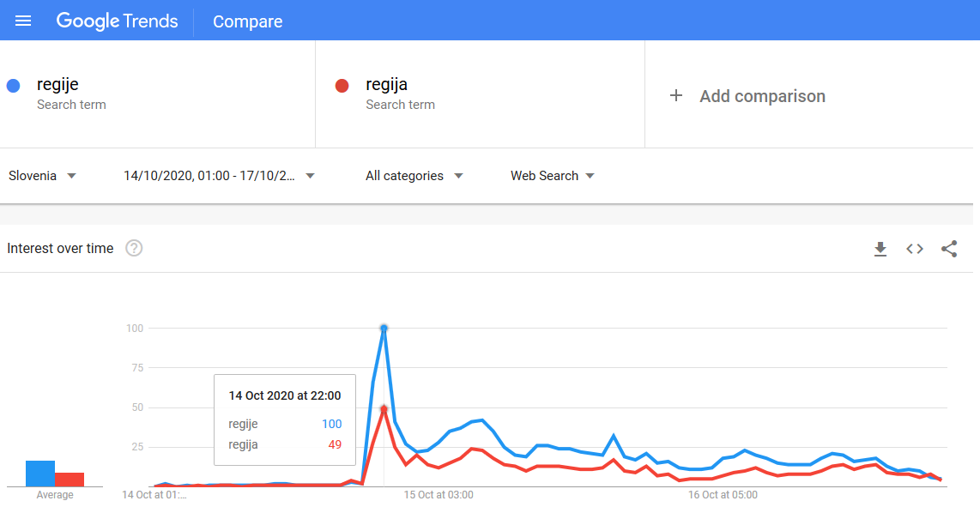
Task: Open the Web Search type dropdown
Action: click(x=552, y=176)
